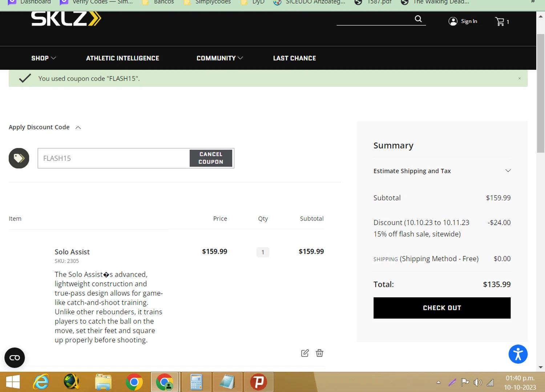Expand Estimate Shipping and Tax
The image size is (545, 392).
point(442,171)
